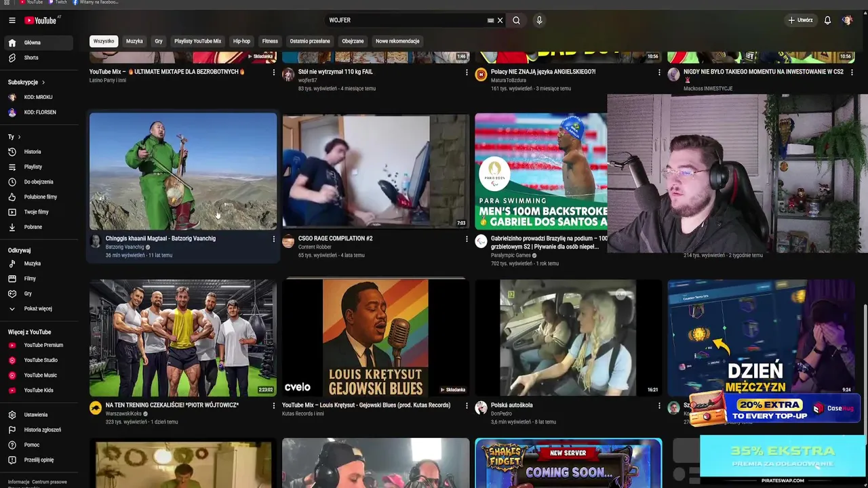Open options for CSGO RAGE COMPILATION #2
The image size is (868, 488).
tap(467, 239)
